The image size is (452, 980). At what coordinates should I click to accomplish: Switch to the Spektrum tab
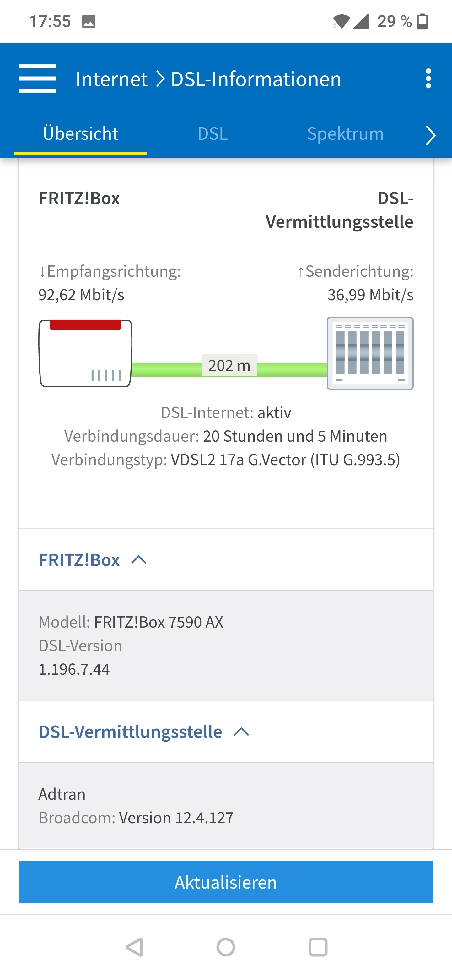click(x=345, y=134)
